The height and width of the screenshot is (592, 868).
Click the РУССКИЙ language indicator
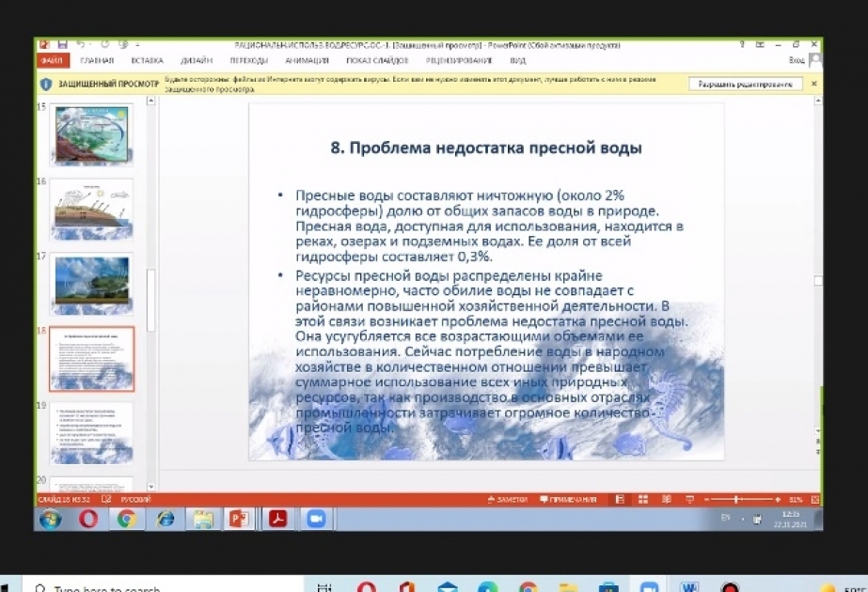tap(135, 500)
